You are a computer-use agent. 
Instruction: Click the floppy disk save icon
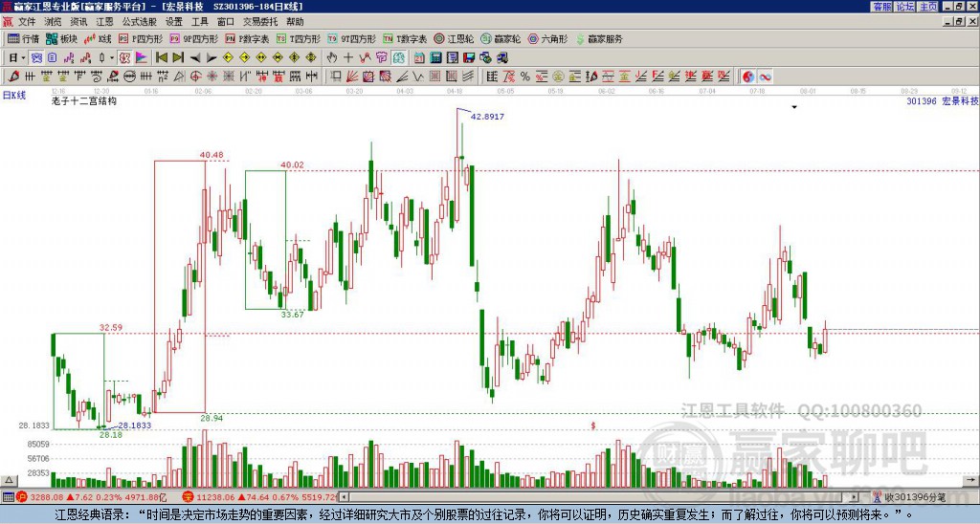tap(469, 58)
